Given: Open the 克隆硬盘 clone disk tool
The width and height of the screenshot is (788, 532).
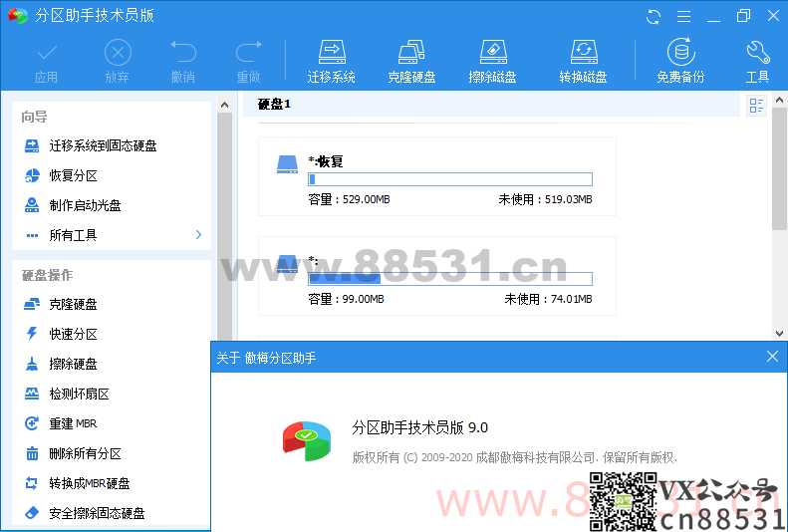Looking at the screenshot, I should coord(411,62).
